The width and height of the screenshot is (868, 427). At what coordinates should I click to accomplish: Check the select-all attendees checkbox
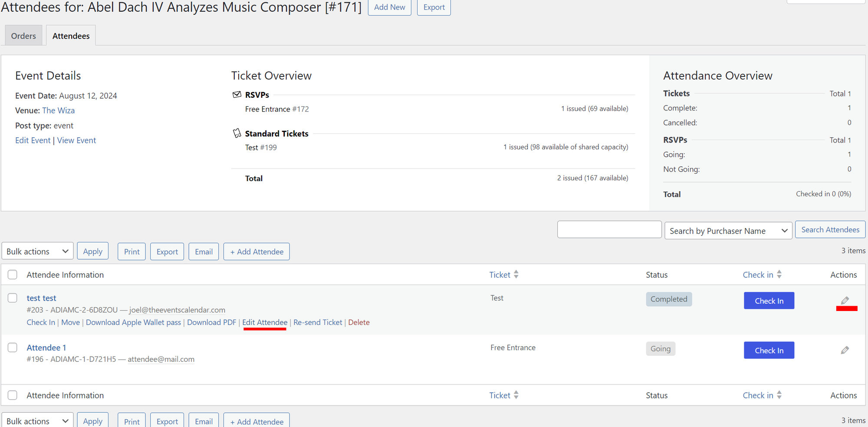pyautogui.click(x=13, y=275)
